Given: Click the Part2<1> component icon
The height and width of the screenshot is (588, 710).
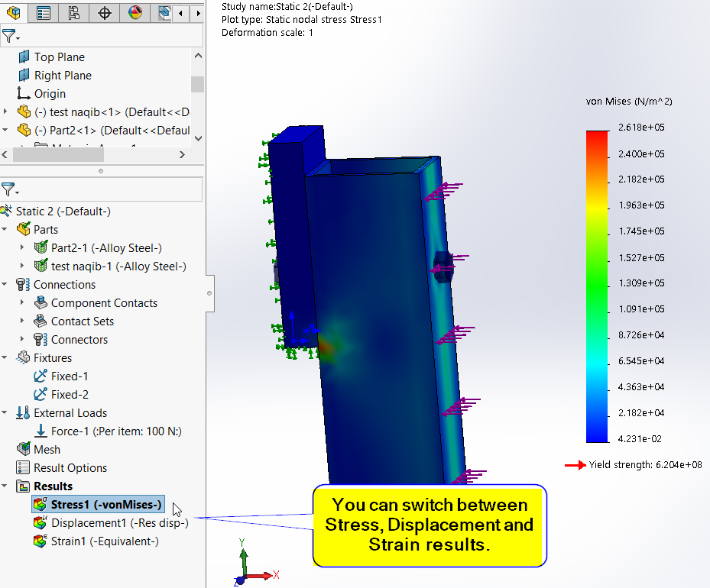Looking at the screenshot, I should coord(24,131).
